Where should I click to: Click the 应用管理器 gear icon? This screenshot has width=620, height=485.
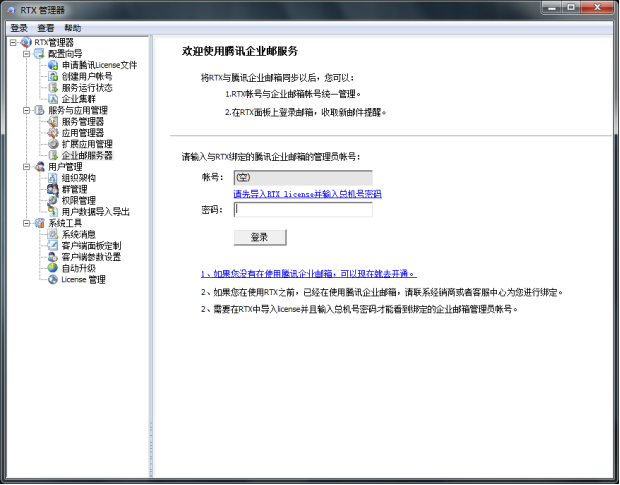coord(53,133)
